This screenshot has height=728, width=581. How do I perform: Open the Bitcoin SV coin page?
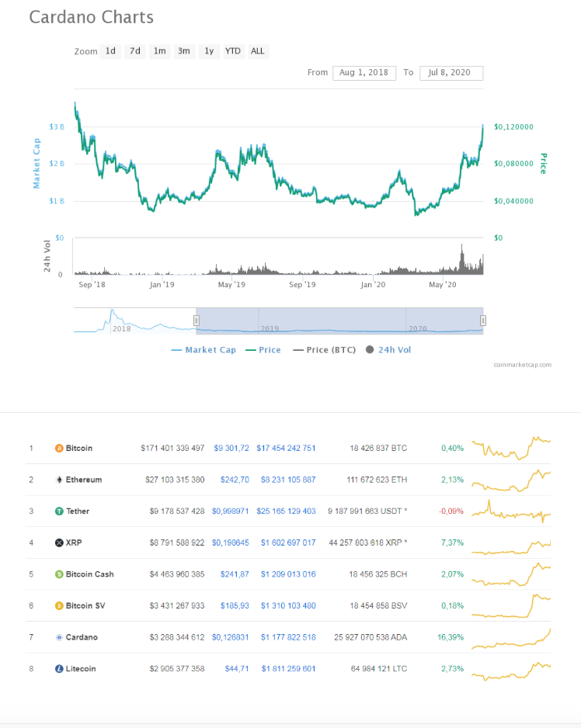tap(85, 606)
